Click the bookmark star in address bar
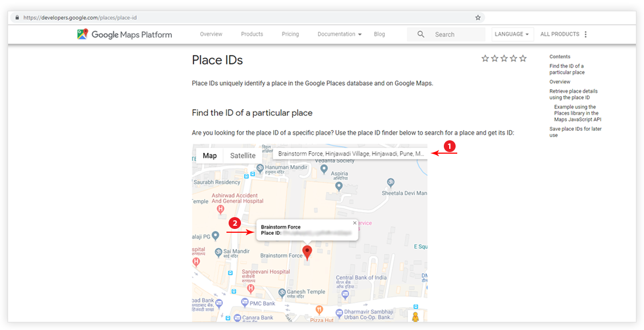The width and height of the screenshot is (644, 330). [478, 18]
